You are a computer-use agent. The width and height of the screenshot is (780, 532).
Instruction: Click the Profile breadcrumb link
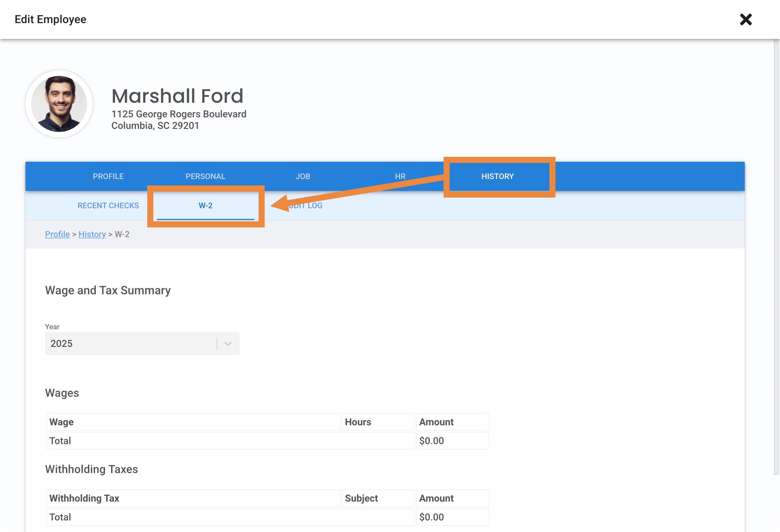(57, 234)
